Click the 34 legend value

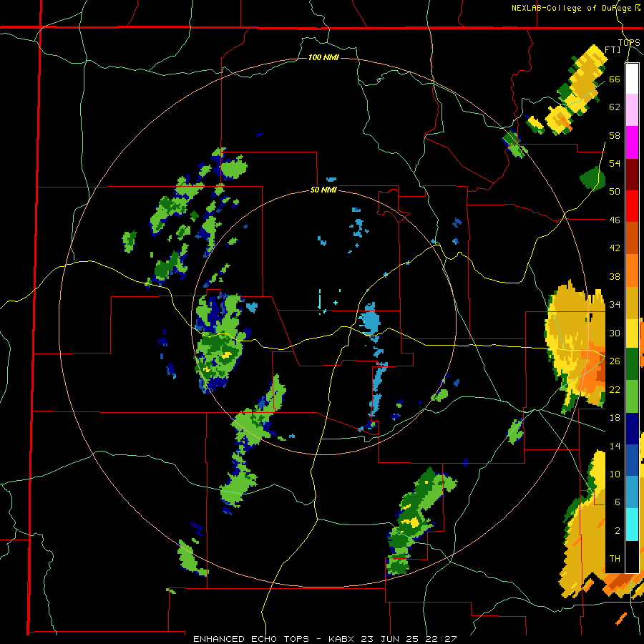[615, 305]
